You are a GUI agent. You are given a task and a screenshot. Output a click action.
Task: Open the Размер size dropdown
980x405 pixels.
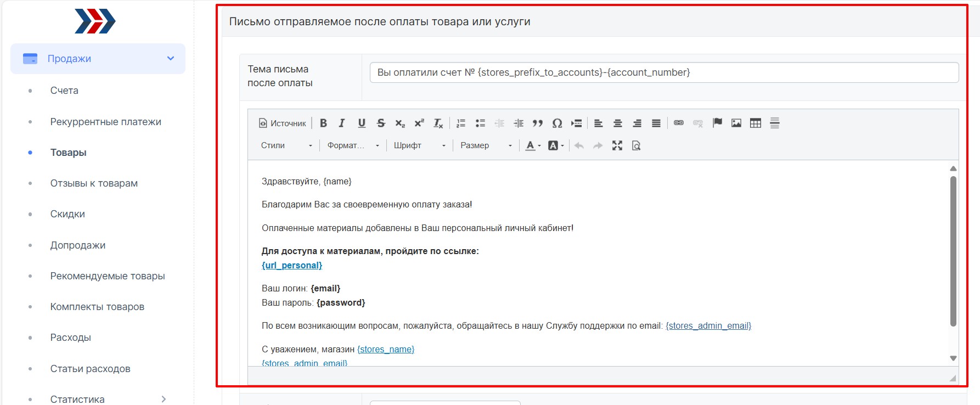click(486, 145)
